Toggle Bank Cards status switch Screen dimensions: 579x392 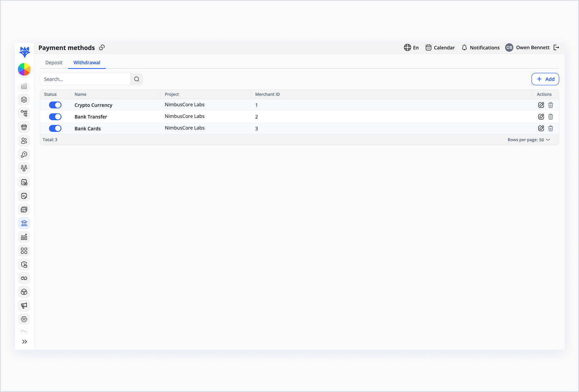(55, 128)
